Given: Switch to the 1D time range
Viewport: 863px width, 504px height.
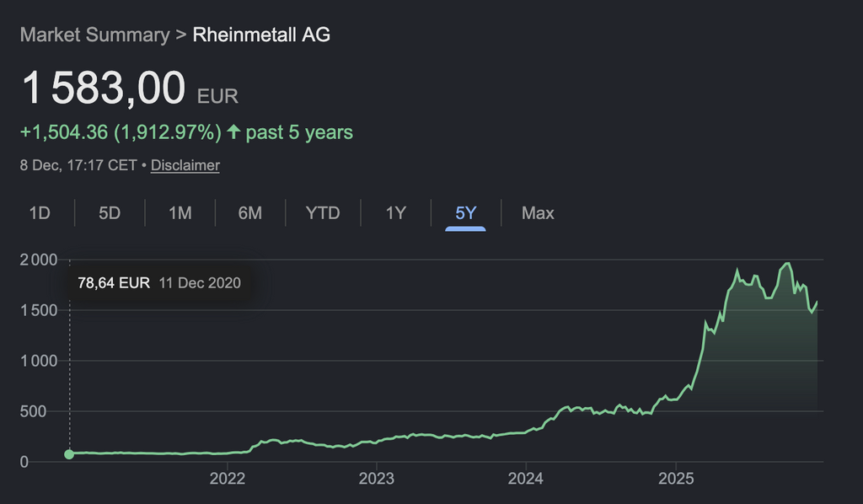Looking at the screenshot, I should (40, 213).
